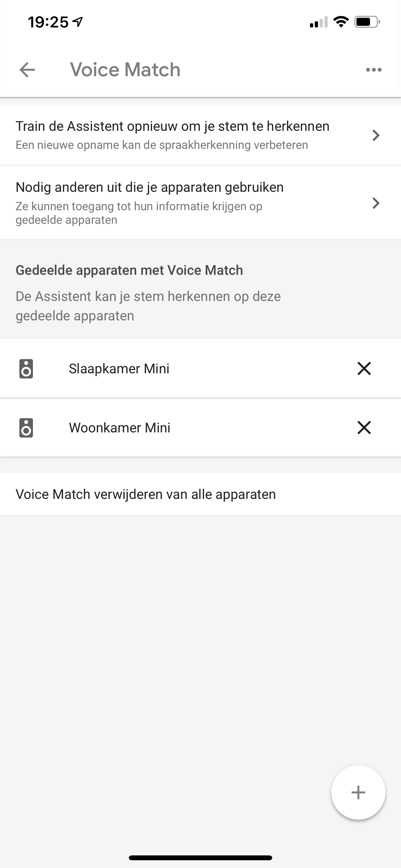Remove Voice Match from Slaapkamer Mini

pyautogui.click(x=364, y=369)
